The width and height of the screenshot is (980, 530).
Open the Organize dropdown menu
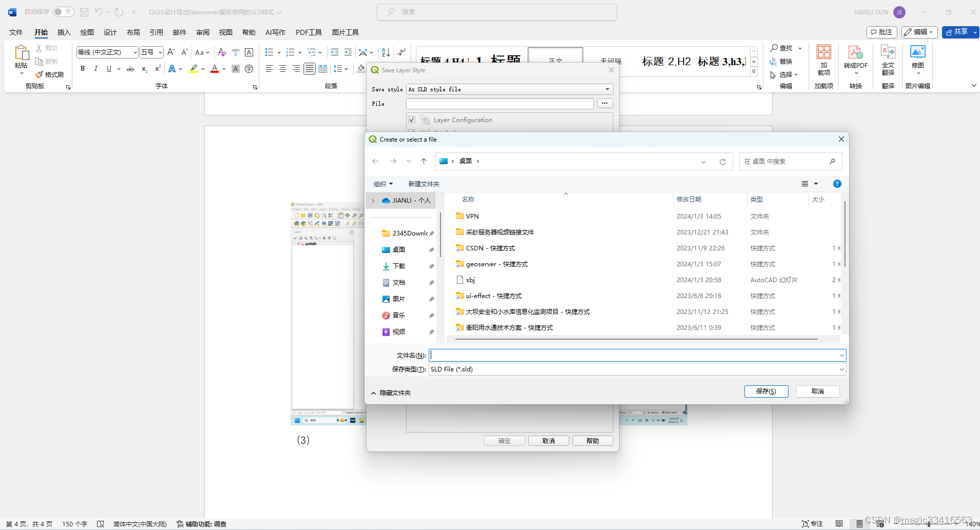(383, 184)
